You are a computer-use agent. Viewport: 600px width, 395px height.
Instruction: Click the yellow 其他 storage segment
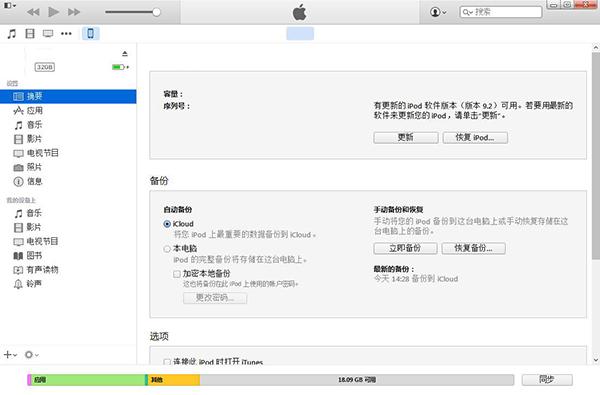(x=173, y=380)
